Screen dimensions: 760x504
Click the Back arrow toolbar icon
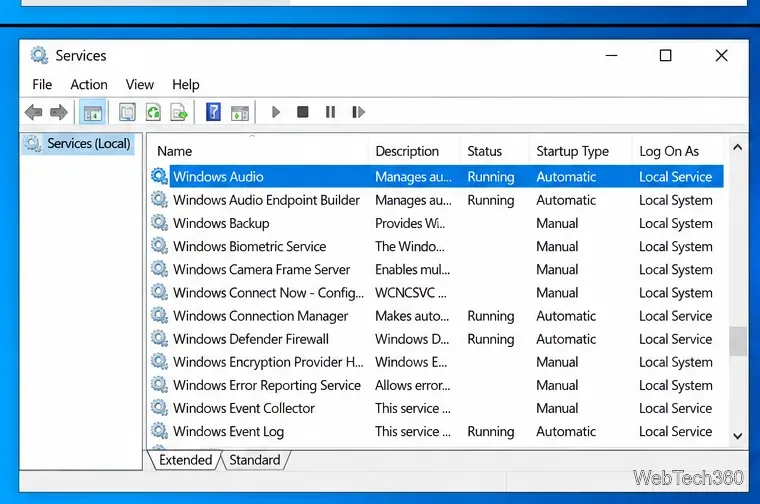[x=33, y=112]
